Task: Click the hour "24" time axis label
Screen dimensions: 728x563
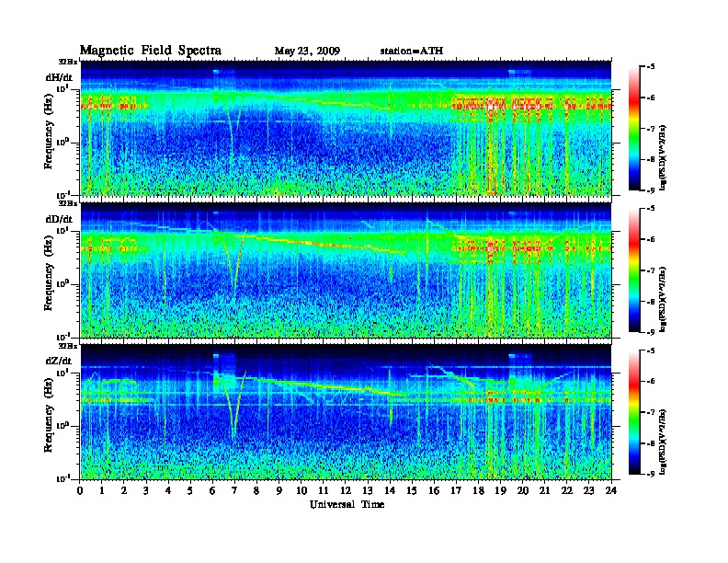Action: [611, 491]
